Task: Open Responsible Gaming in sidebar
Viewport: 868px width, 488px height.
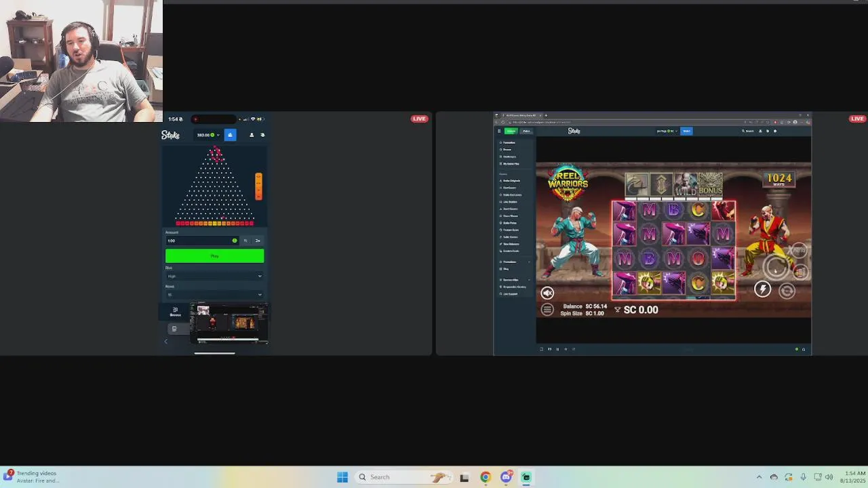Action: [514, 287]
